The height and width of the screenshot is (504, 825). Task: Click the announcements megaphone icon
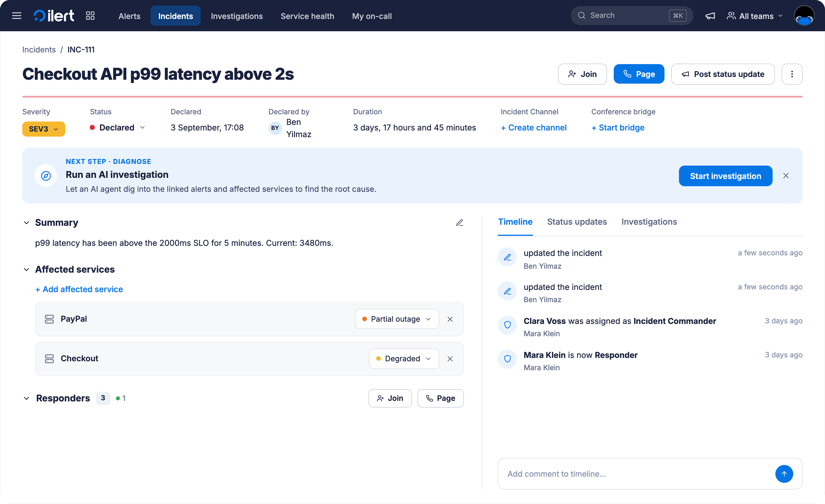pyautogui.click(x=710, y=16)
